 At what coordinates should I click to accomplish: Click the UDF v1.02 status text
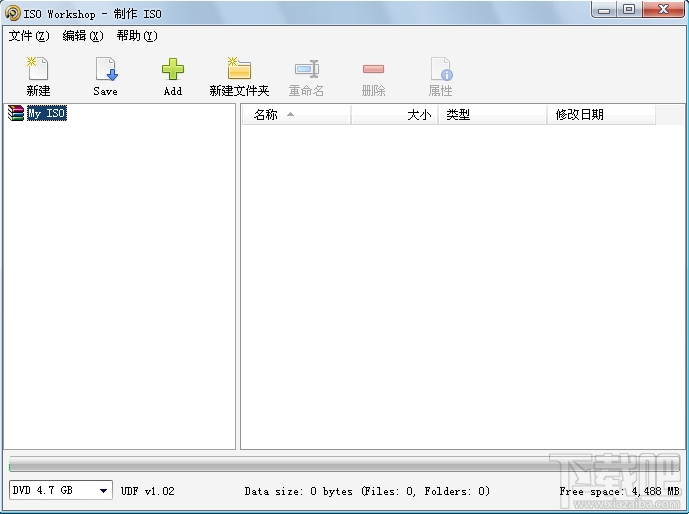point(148,491)
